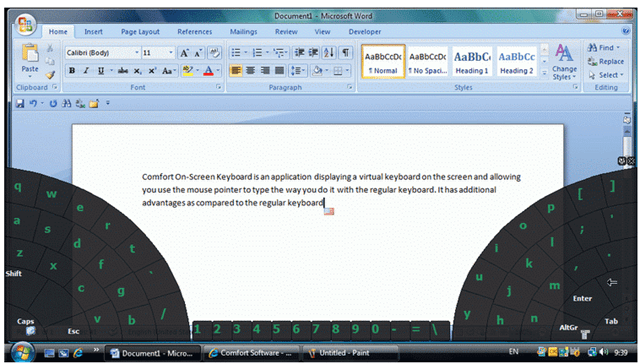Open the font color dropdown arrow
The height and width of the screenshot is (364, 640).
(x=218, y=71)
